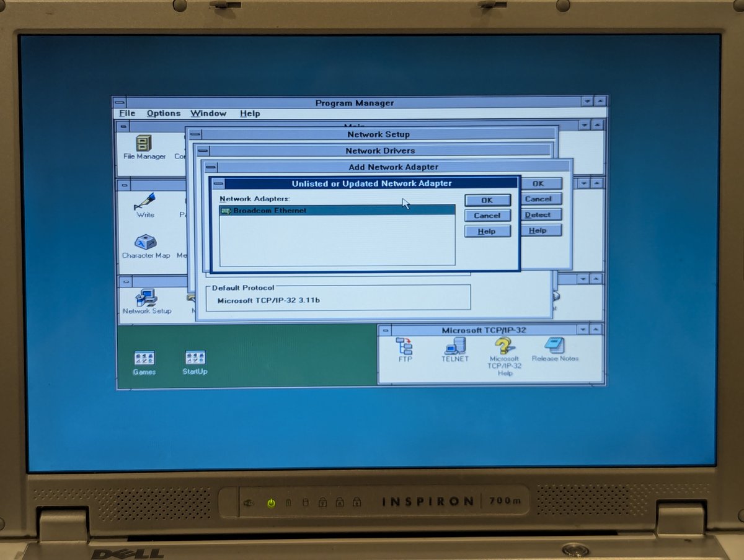Minimize the Program Manager window
This screenshot has width=744, height=560.
pos(587,102)
